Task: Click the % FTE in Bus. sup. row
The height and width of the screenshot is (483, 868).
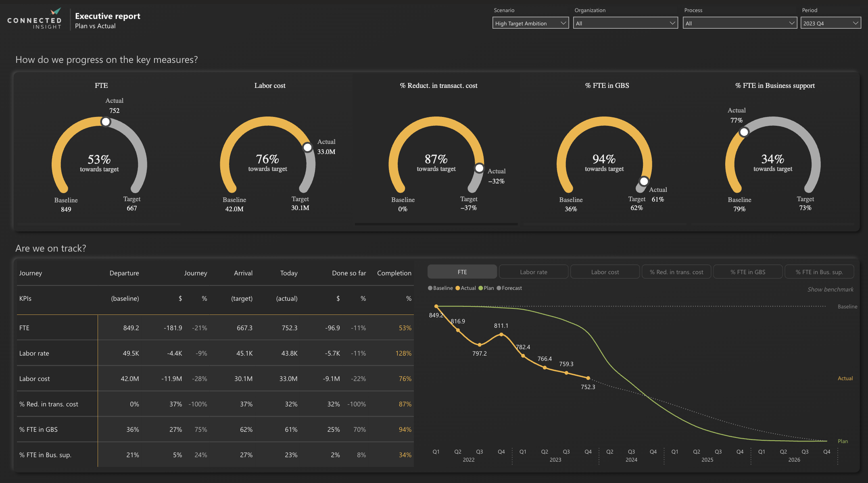Action: pyautogui.click(x=215, y=455)
